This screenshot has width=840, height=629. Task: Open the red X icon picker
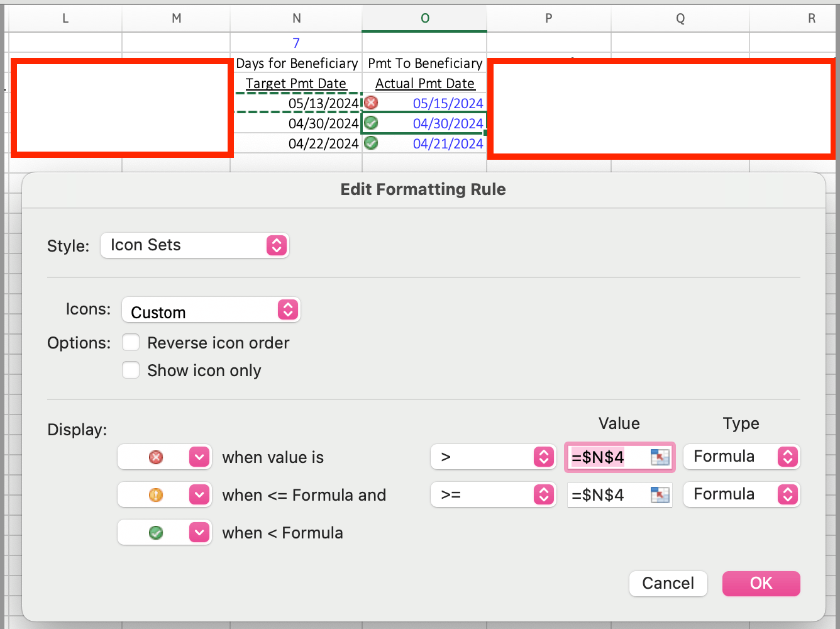point(199,457)
